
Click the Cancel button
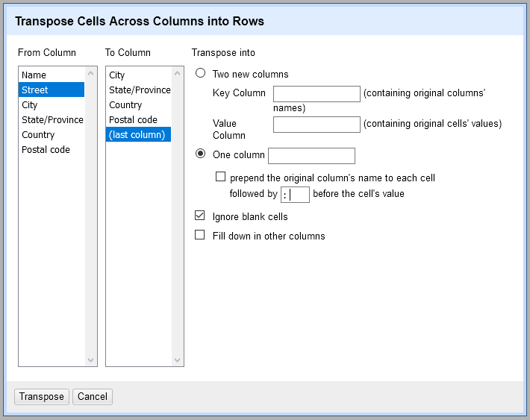pyautogui.click(x=93, y=397)
